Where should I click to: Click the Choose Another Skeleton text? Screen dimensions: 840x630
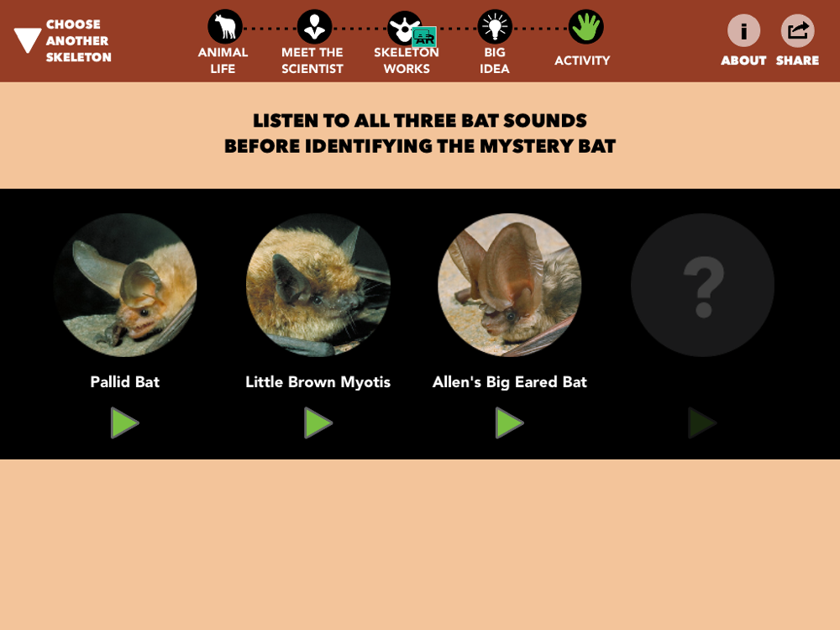78,40
